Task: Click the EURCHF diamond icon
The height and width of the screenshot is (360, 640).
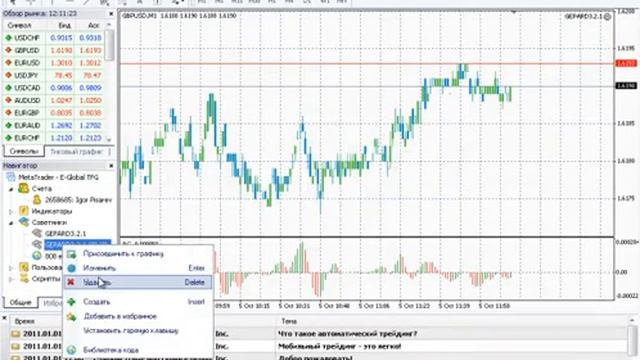Action: pos(8,138)
